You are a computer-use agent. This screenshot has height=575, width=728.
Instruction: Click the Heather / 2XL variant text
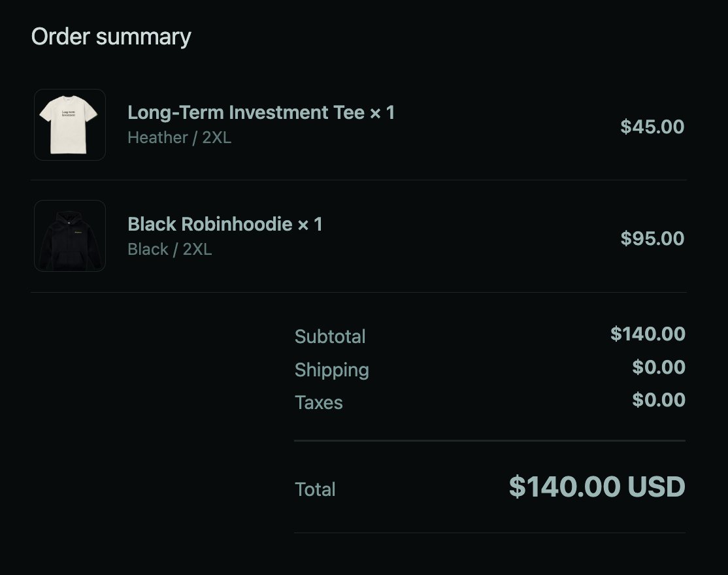179,138
